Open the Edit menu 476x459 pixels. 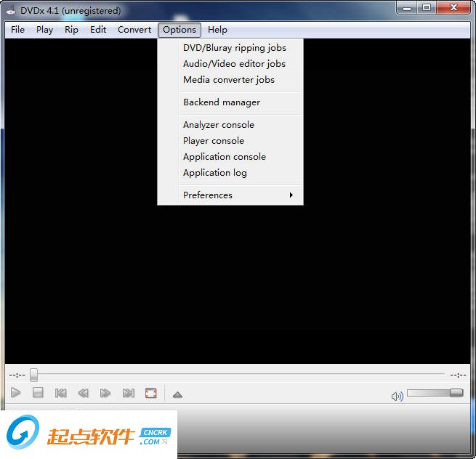(x=98, y=30)
